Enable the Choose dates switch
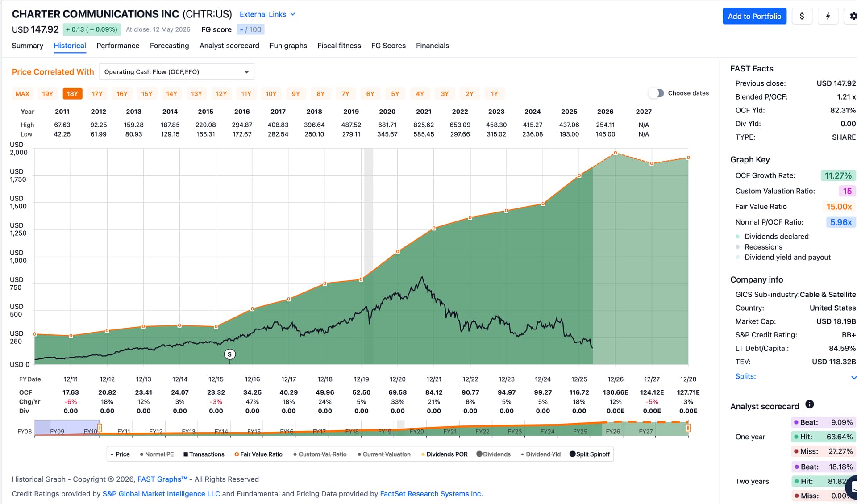The height and width of the screenshot is (504, 857). click(656, 93)
